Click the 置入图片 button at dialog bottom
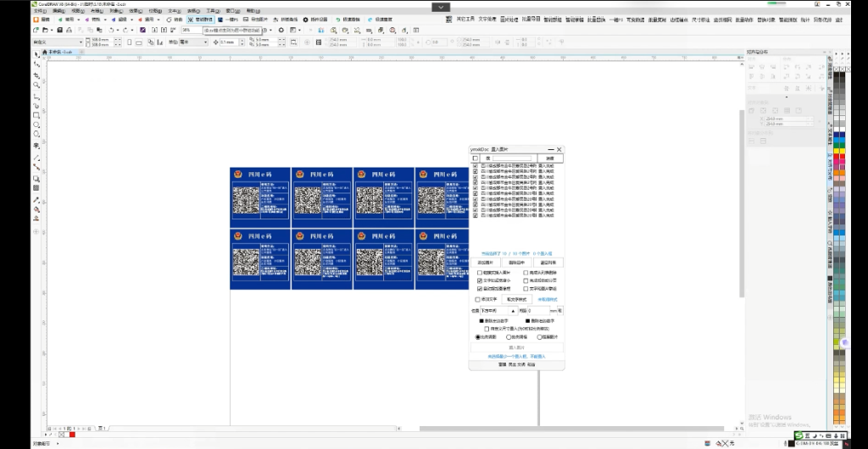868x449 pixels. 517,346
